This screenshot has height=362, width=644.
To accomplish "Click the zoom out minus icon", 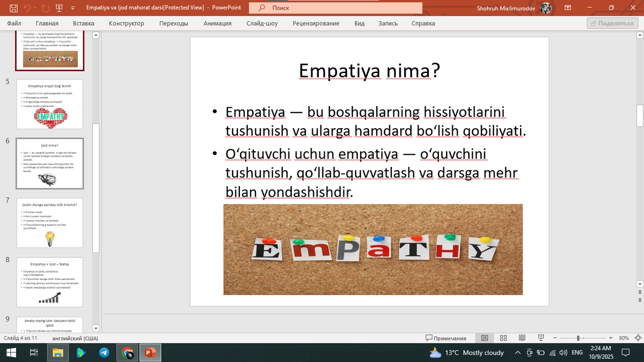I will tap(555, 338).
